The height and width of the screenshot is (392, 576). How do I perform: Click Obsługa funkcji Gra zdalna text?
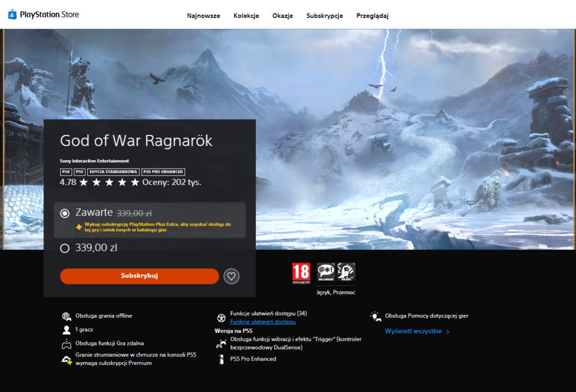pyautogui.click(x=110, y=344)
